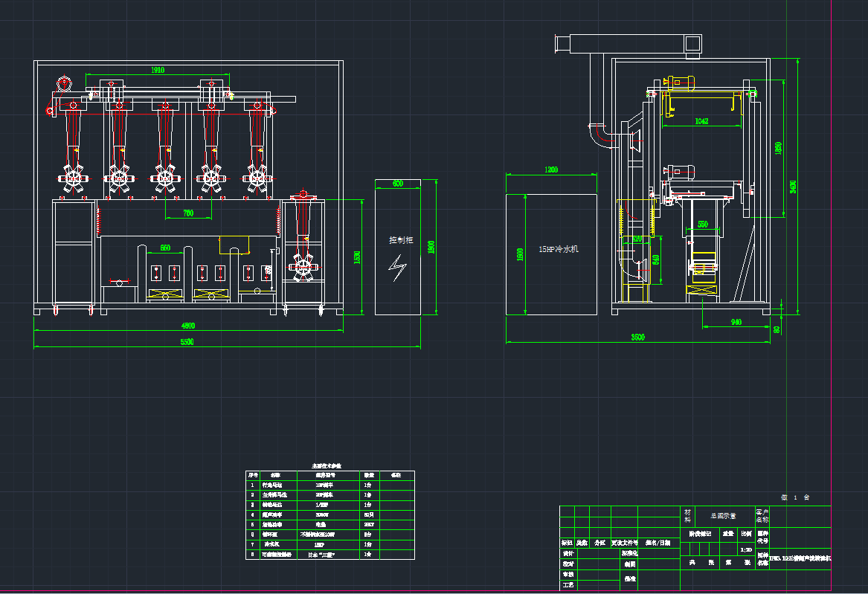Select the 1910 dimension text

tap(158, 70)
